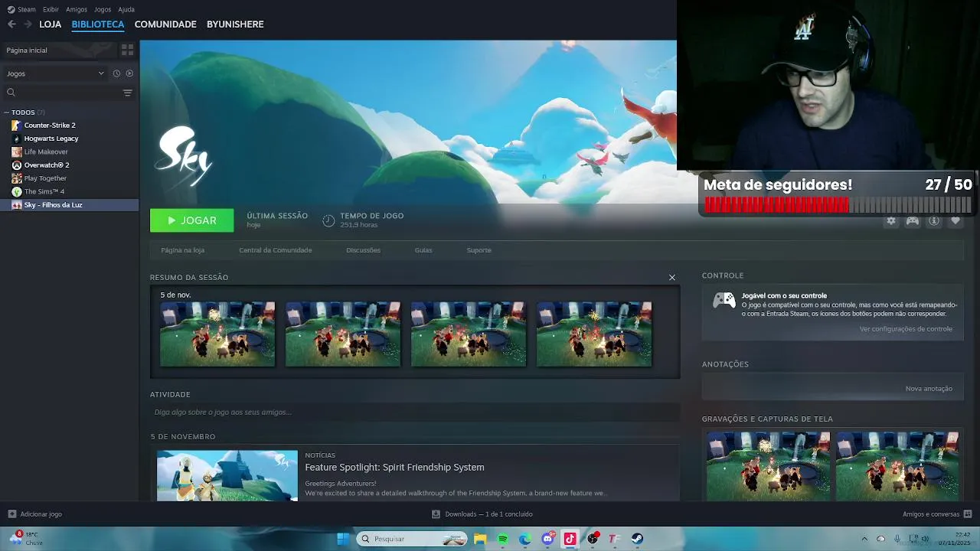
Task: Open Página na loja tab
Action: [182, 250]
